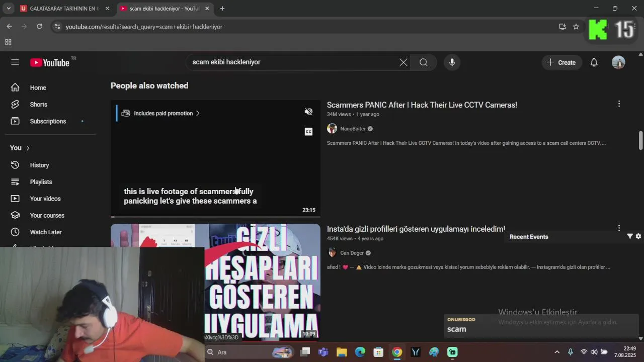Image resolution: width=644 pixels, height=362 pixels.
Task: Open the Insta'da gizli profilleri video title
Action: coord(416,229)
